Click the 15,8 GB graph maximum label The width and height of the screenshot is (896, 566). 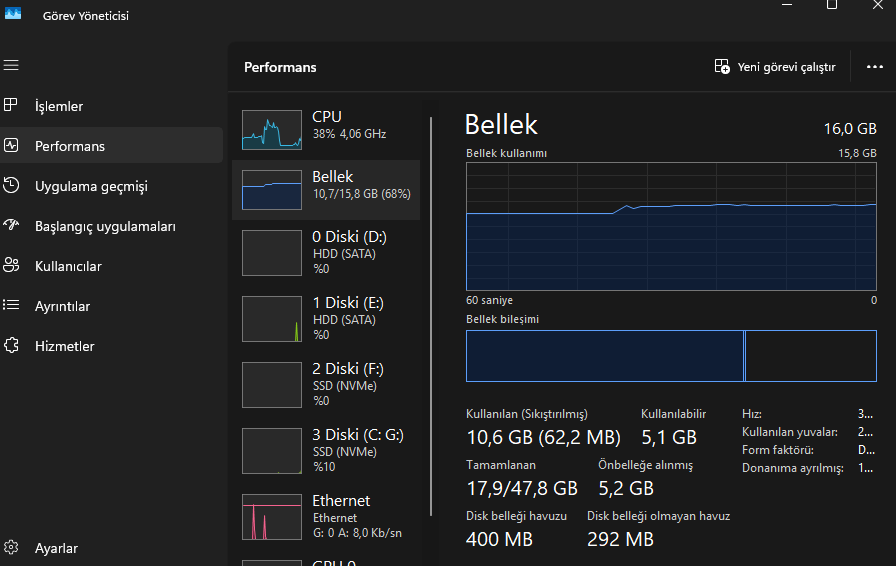click(x=857, y=153)
